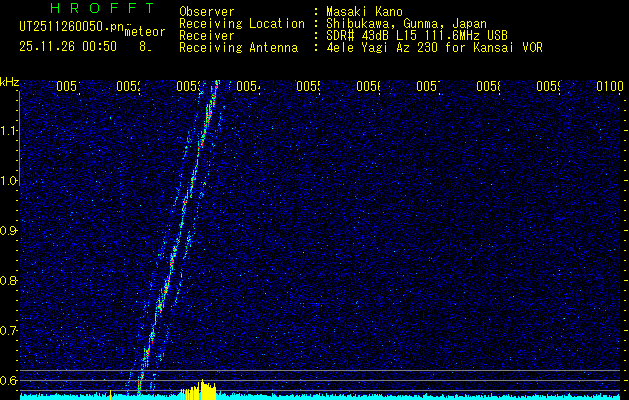Click the 1.1 kHz frequency label
Viewport: 629px width, 400px height.
pos(9,131)
